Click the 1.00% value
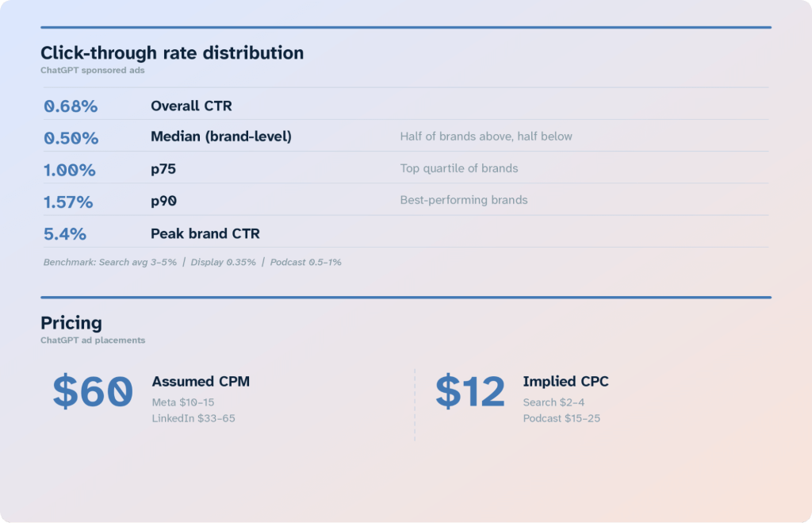 coord(70,170)
